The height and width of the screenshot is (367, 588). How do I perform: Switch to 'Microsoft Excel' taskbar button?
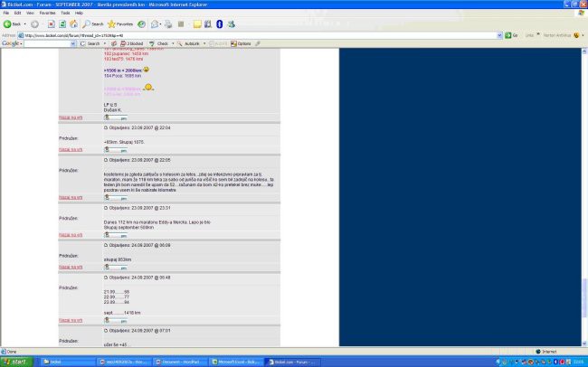(x=235, y=362)
